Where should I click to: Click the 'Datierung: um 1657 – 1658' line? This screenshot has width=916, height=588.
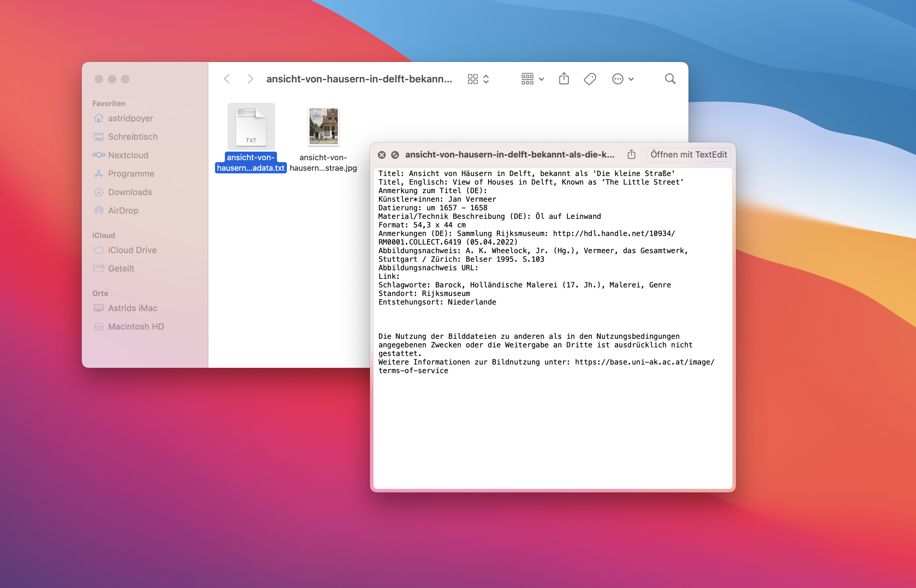(x=433, y=208)
